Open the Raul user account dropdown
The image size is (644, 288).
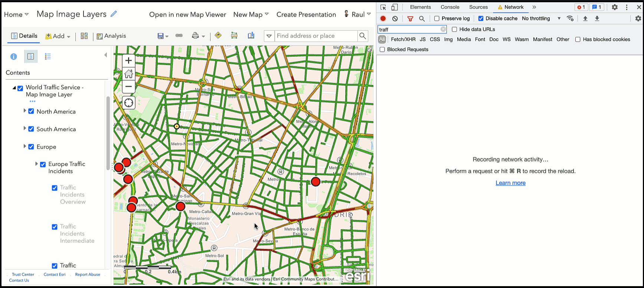pos(357,14)
